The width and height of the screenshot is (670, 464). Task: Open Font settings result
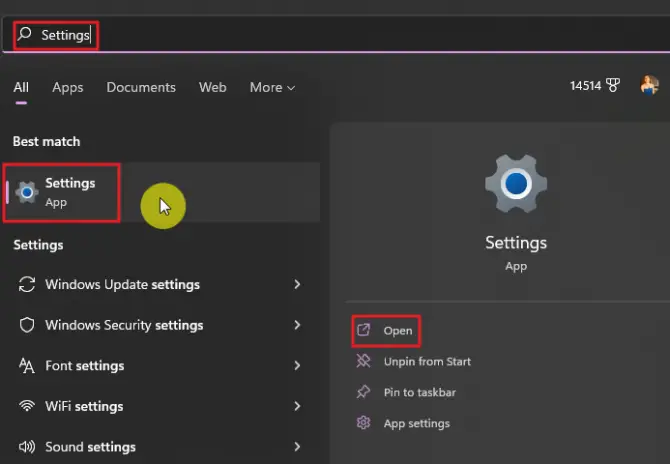(x=161, y=366)
